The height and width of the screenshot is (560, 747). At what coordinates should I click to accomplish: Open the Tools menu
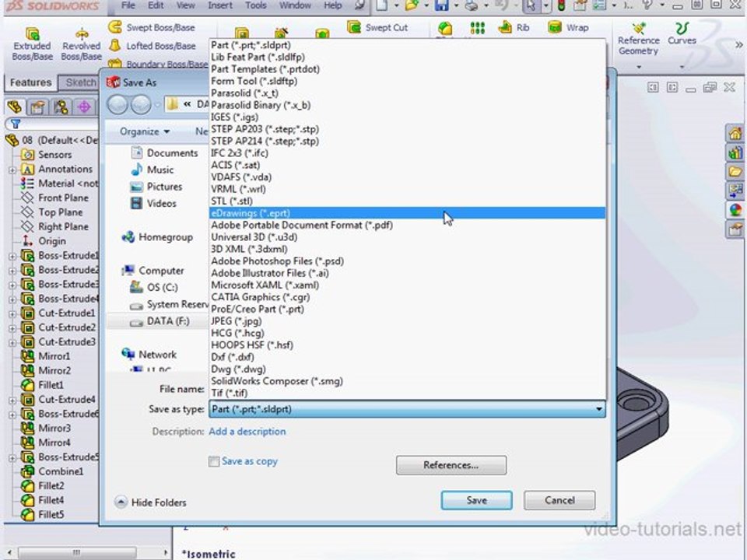[x=256, y=5]
